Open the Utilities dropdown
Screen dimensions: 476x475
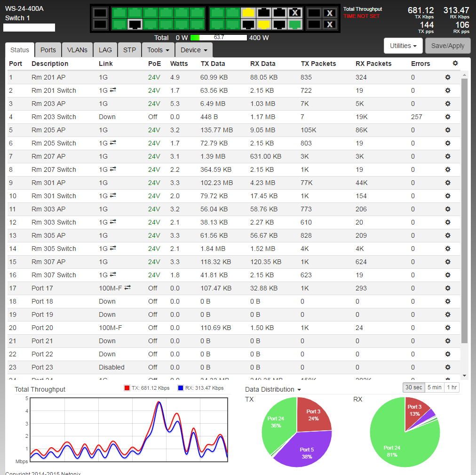(x=403, y=46)
